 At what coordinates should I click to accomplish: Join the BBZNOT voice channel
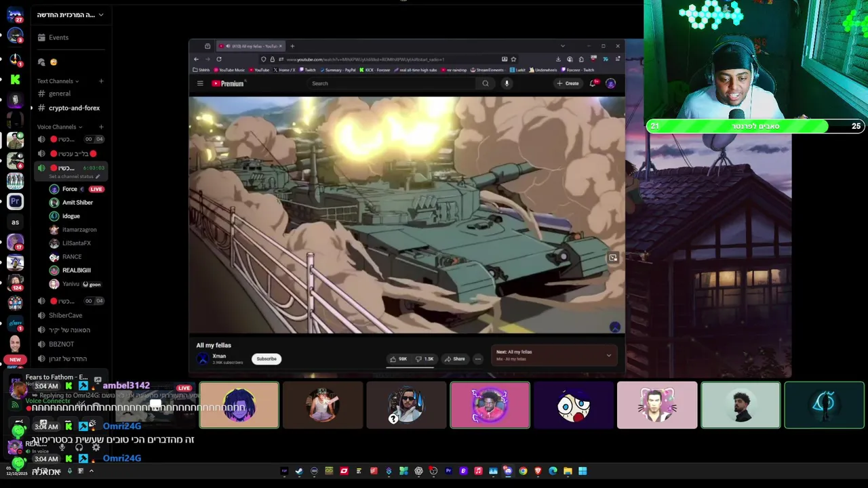61,344
